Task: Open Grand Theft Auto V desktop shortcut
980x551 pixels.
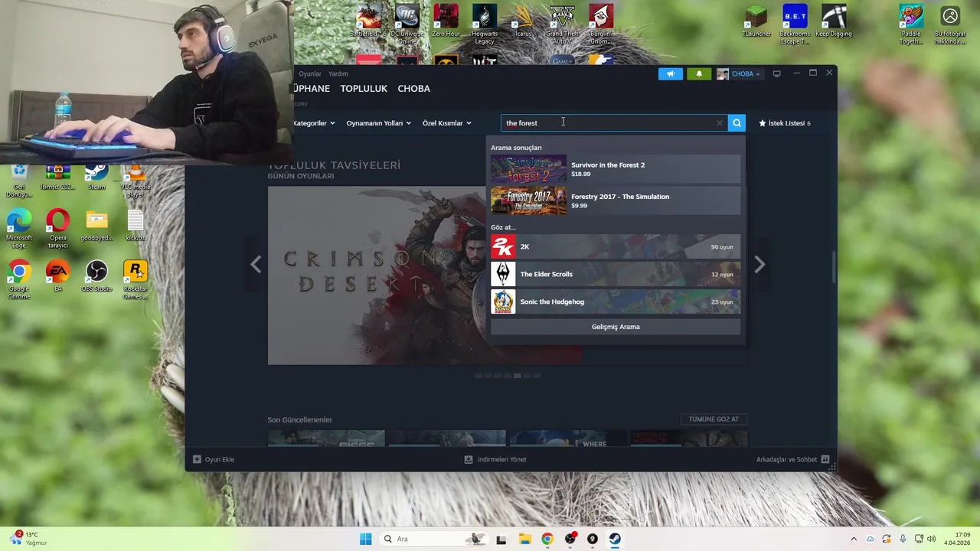Action: [x=562, y=24]
